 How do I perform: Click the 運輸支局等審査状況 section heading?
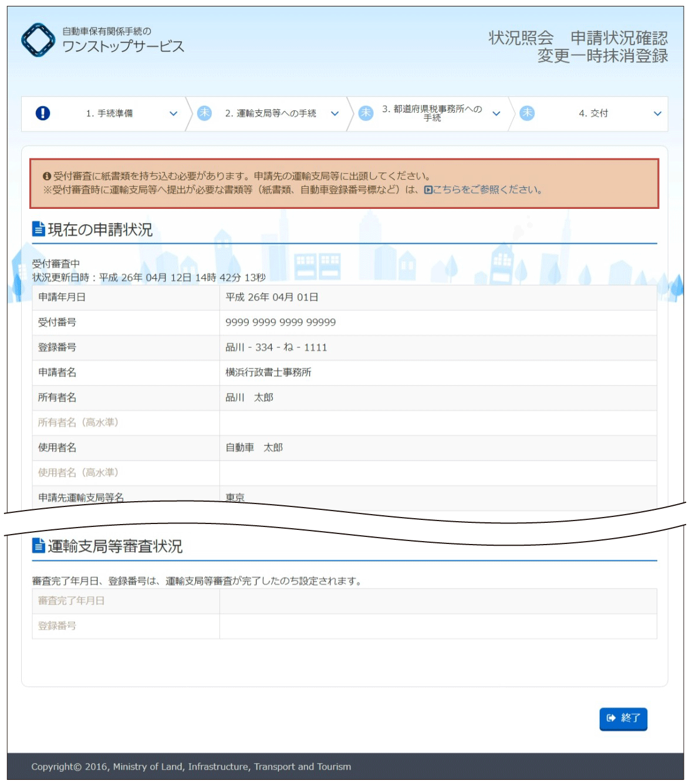pyautogui.click(x=115, y=546)
